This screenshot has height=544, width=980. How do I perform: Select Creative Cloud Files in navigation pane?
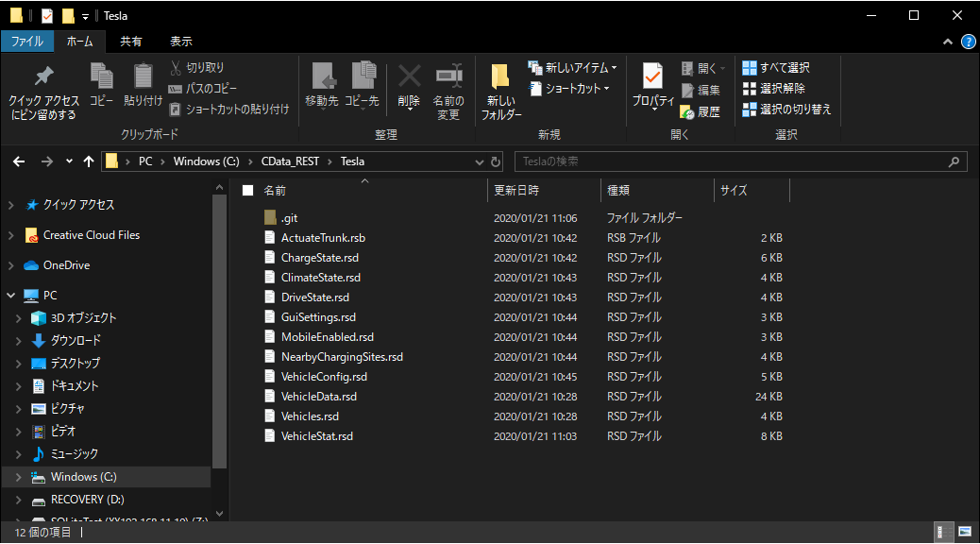point(92,235)
